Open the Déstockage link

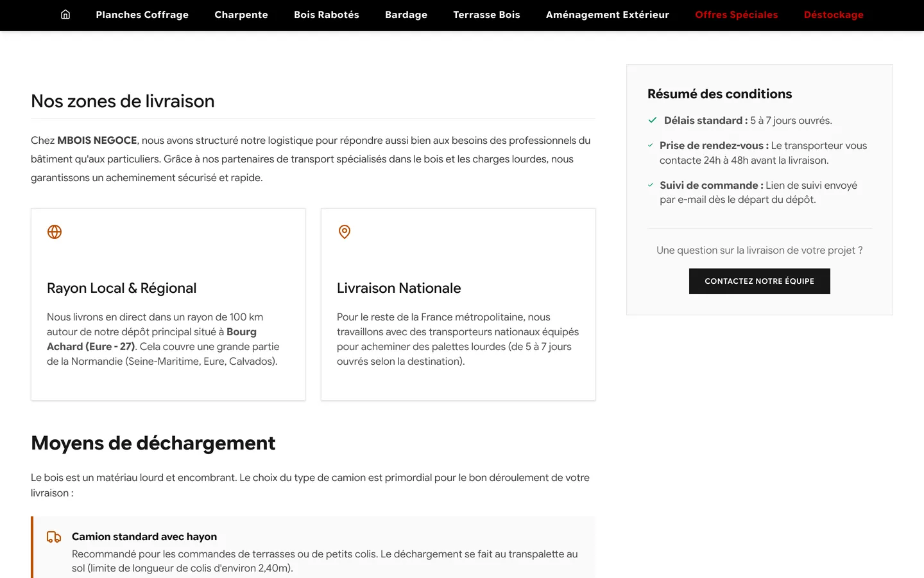(x=834, y=15)
